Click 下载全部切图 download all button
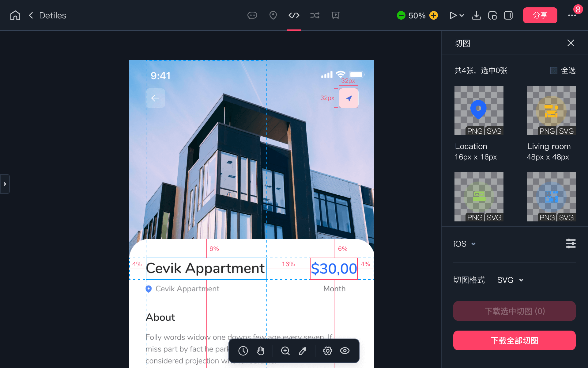 click(514, 340)
